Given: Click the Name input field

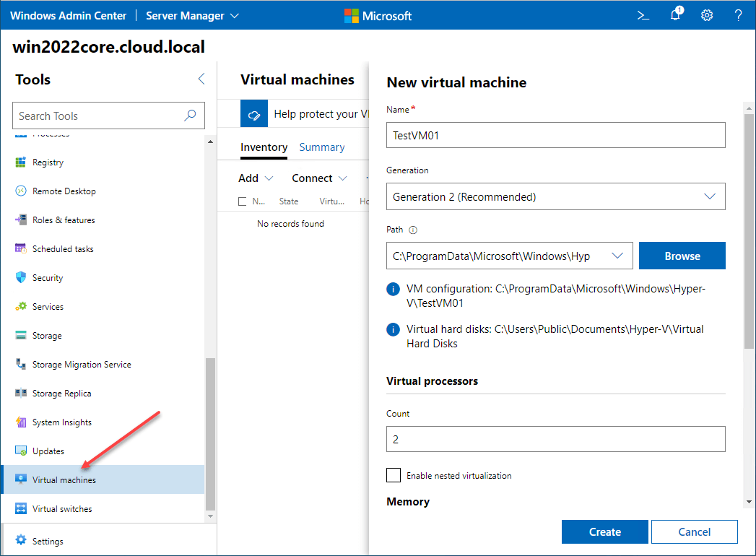Looking at the screenshot, I should pos(555,135).
